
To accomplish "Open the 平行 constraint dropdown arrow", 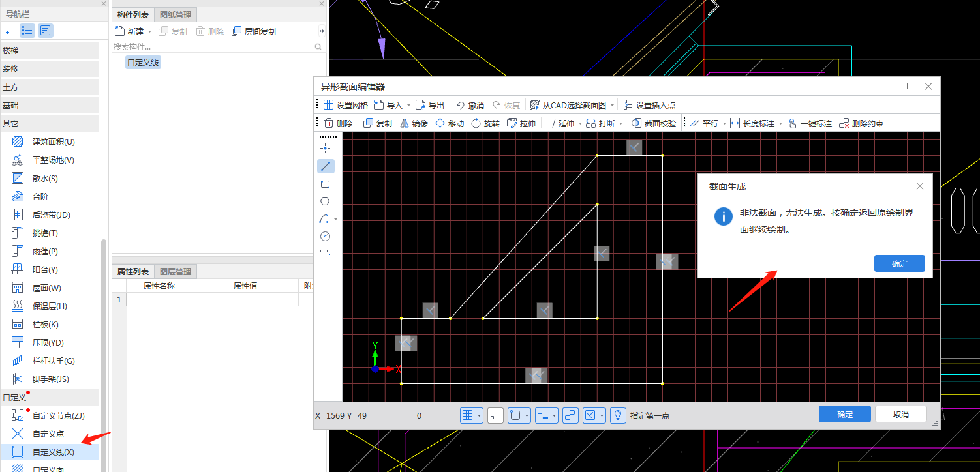I will [x=724, y=123].
